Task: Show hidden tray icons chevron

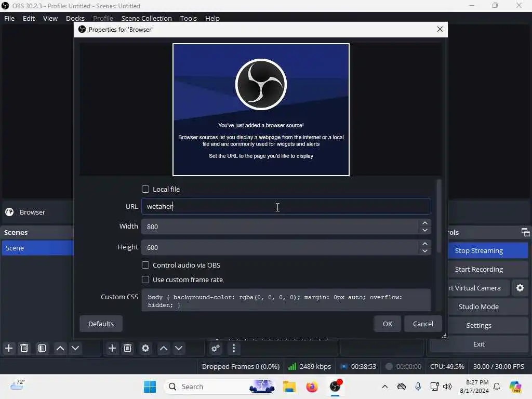Action: tap(385, 387)
